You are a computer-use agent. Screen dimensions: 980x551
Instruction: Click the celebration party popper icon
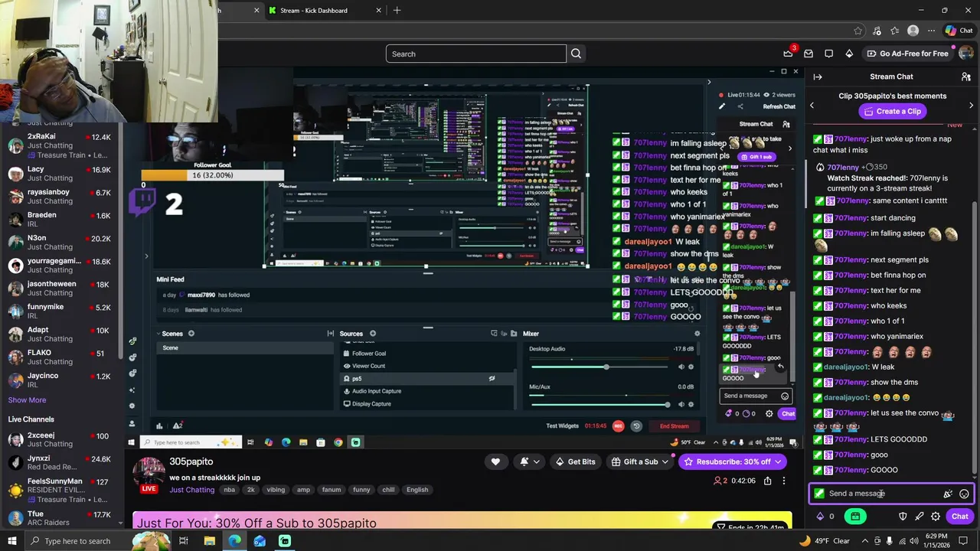click(x=948, y=494)
